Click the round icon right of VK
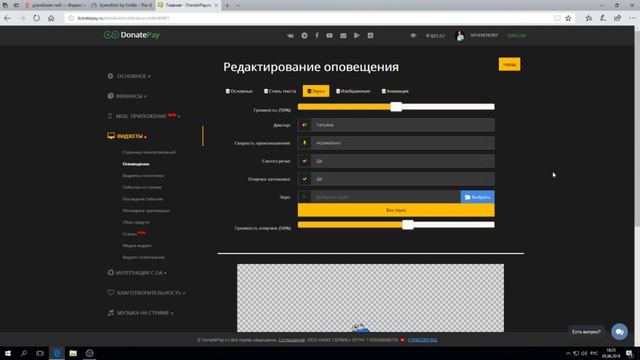The image size is (640, 360). click(x=304, y=36)
